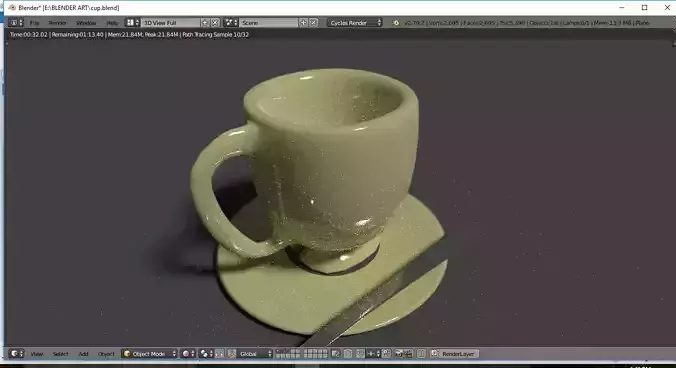The width and height of the screenshot is (676, 368).
Task: Open the viewport shading mode selector
Action: point(188,354)
